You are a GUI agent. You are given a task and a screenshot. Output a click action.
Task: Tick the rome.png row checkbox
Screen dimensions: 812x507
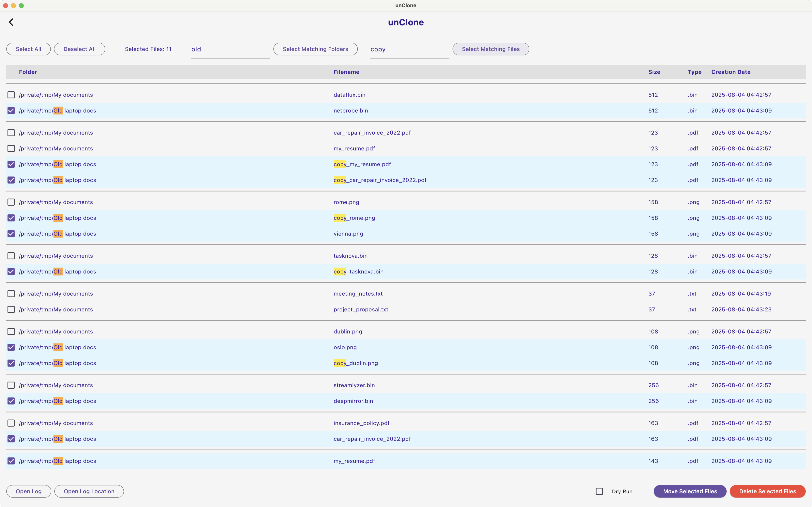click(11, 202)
